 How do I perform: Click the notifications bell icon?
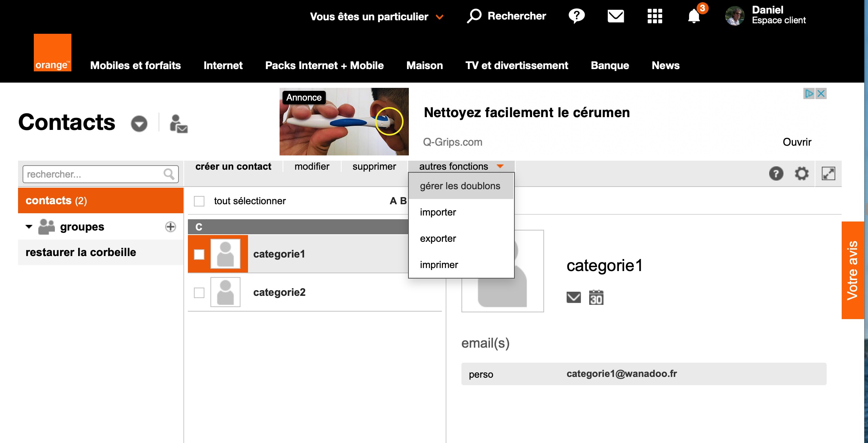tap(694, 16)
